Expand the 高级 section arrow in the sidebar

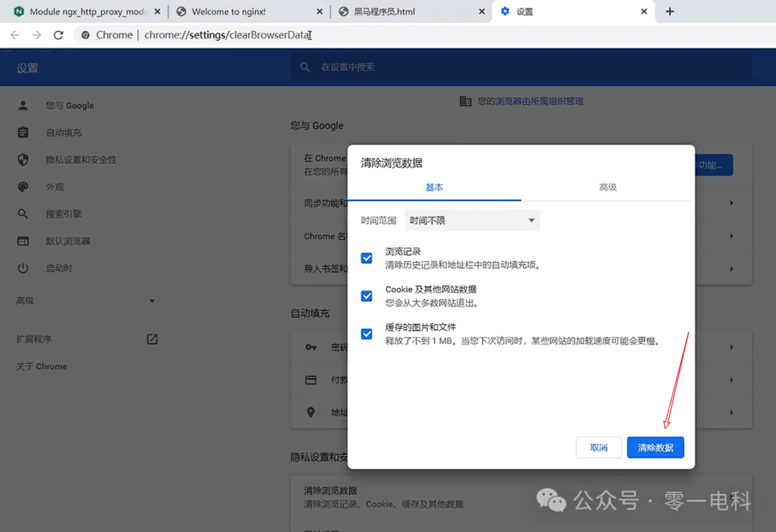point(152,301)
